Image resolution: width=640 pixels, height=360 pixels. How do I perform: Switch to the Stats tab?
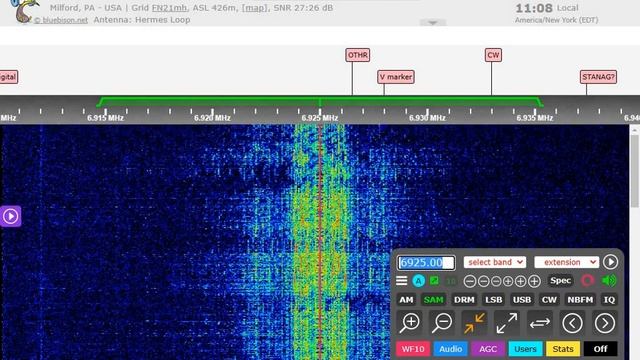click(563, 349)
